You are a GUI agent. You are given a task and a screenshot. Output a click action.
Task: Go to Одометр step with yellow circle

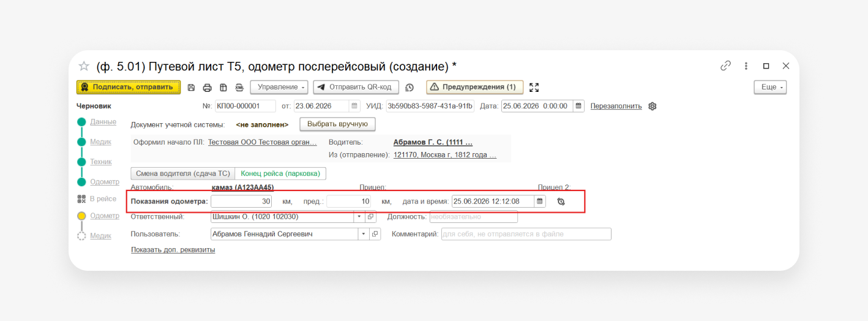click(105, 216)
